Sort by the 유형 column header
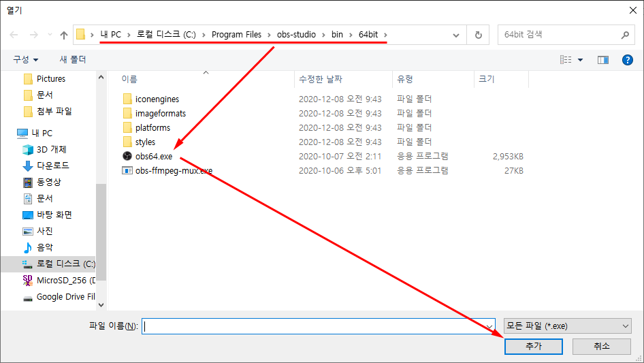The image size is (644, 363). pyautogui.click(x=405, y=79)
